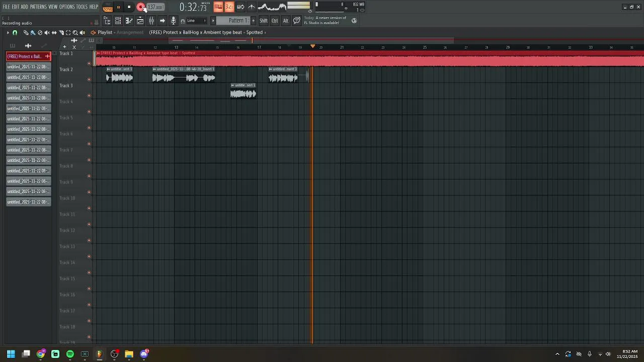
Task: Open the VIEW menu
Action: (53, 7)
